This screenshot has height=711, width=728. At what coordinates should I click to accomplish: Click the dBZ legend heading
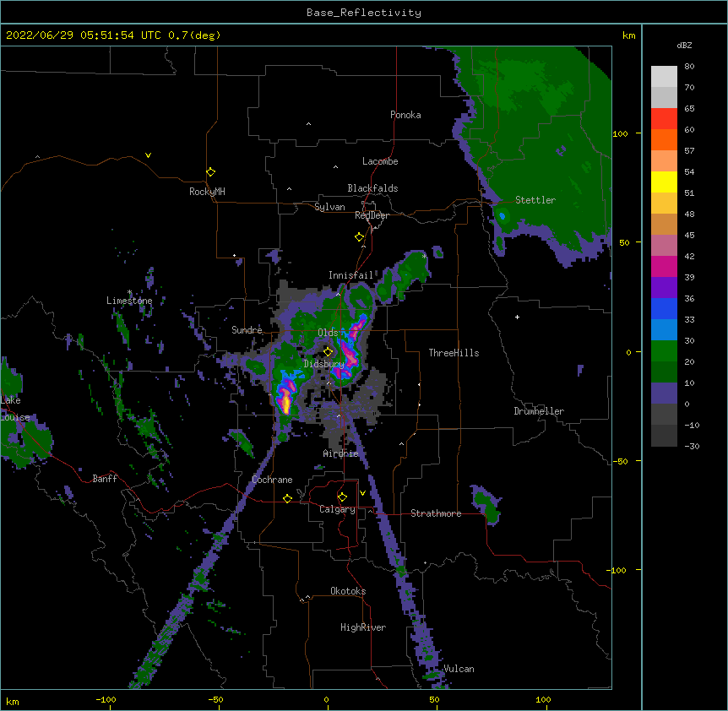point(684,45)
